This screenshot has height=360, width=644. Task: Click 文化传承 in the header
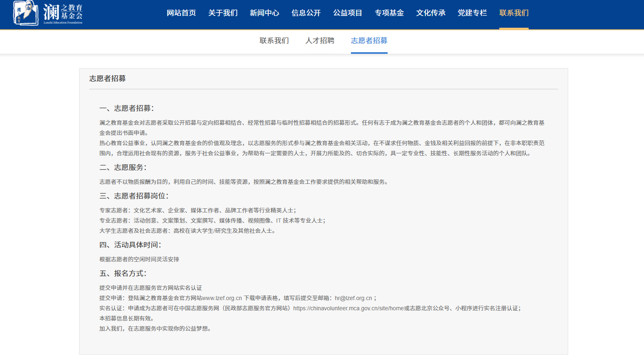coord(430,13)
